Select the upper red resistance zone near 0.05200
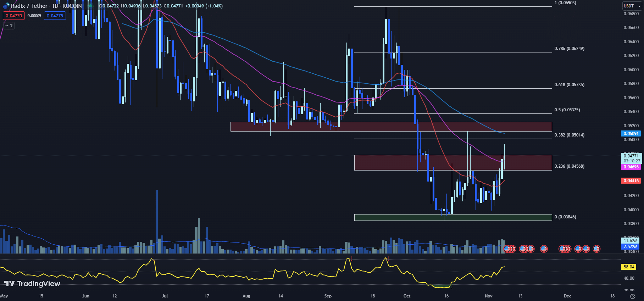Viewport: 644px width, 301px height. coord(391,127)
